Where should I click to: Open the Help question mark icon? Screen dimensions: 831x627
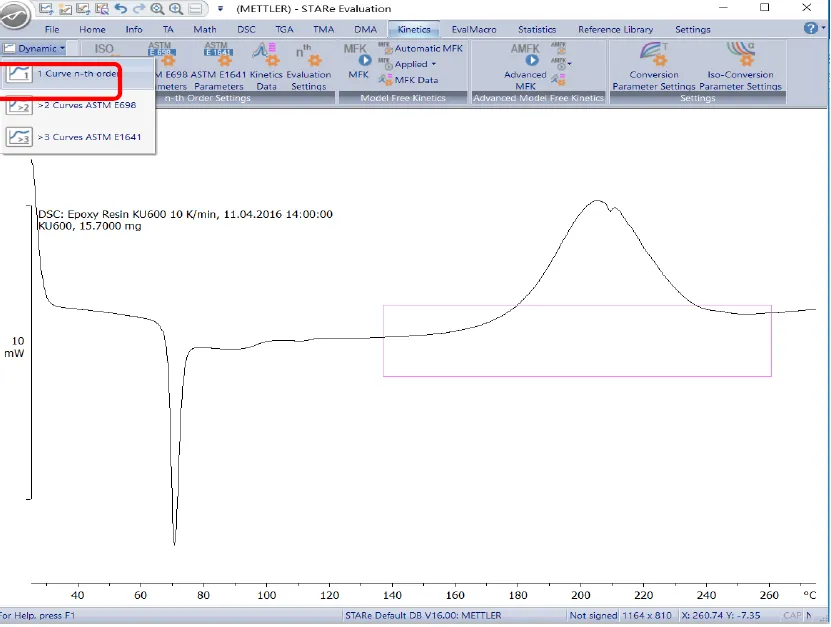[x=810, y=28]
